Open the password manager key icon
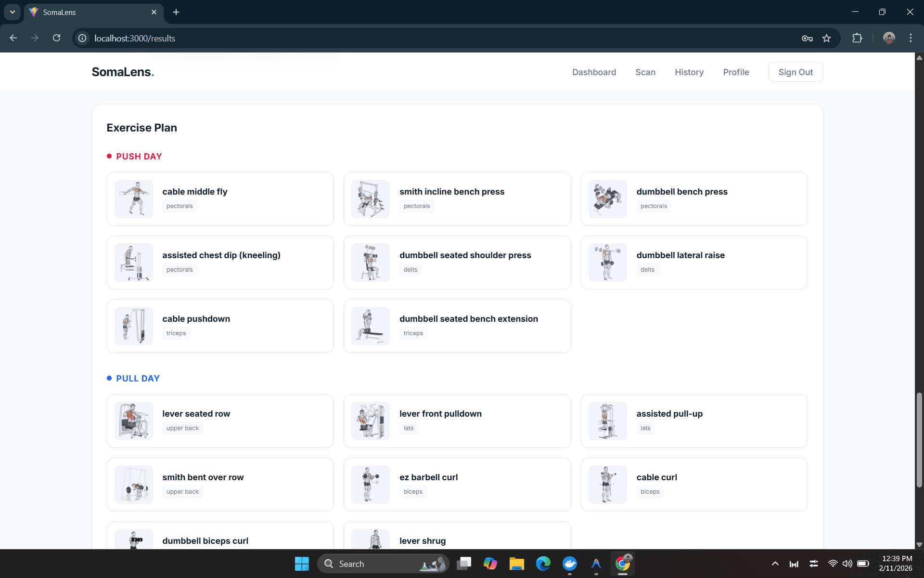 [807, 38]
